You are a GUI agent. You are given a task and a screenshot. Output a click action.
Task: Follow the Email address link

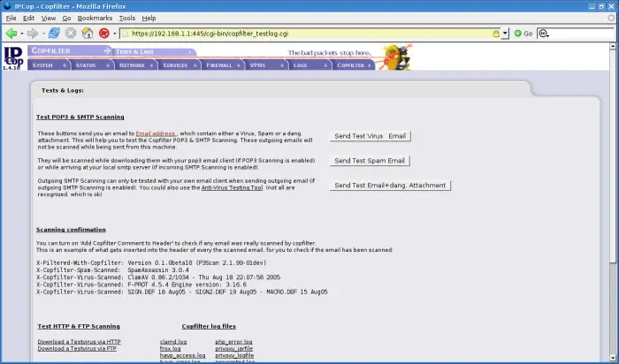pyautogui.click(x=156, y=133)
